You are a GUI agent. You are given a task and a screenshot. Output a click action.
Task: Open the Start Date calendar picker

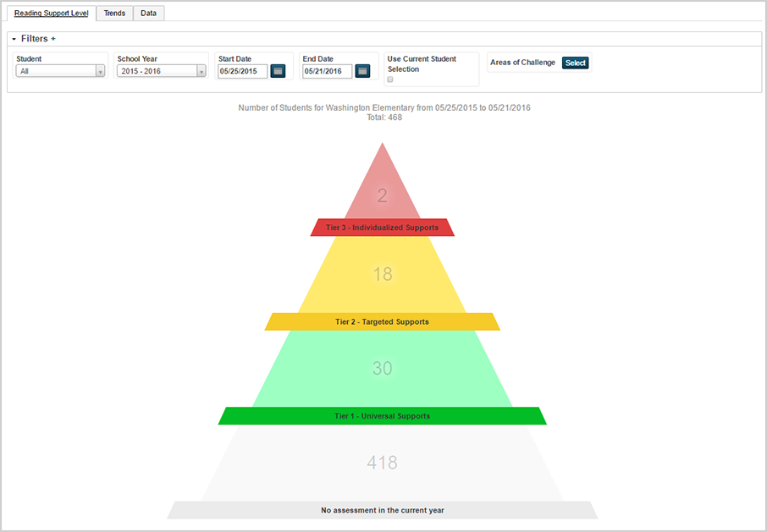(x=278, y=71)
